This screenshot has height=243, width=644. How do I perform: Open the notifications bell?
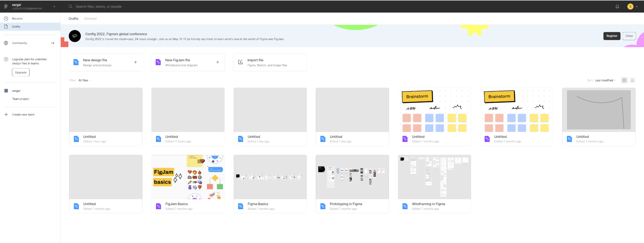(617, 6)
